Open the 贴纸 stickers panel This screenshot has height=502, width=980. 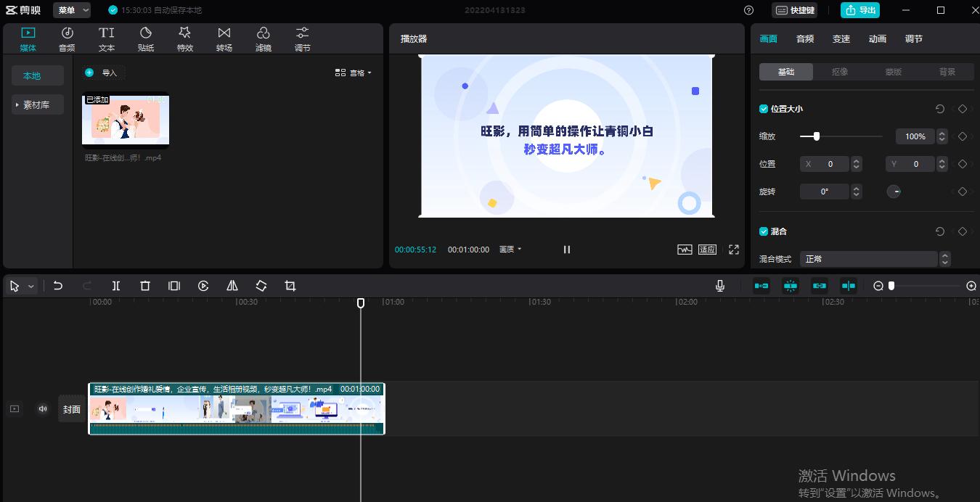[x=146, y=39]
